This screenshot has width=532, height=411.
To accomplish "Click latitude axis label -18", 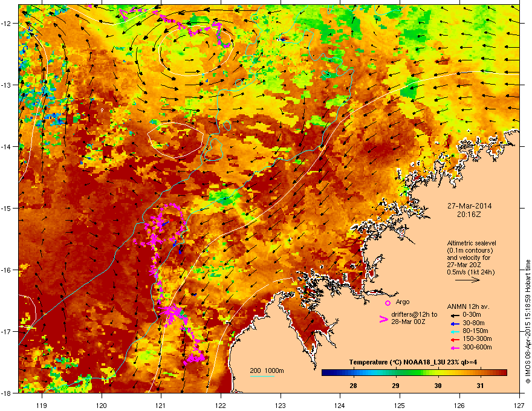I will point(6,393).
